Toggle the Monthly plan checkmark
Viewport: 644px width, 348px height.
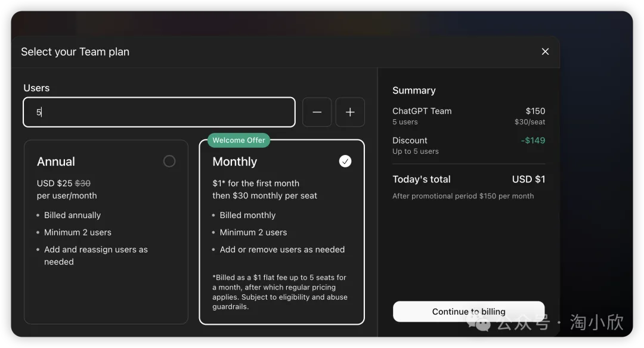coord(345,161)
